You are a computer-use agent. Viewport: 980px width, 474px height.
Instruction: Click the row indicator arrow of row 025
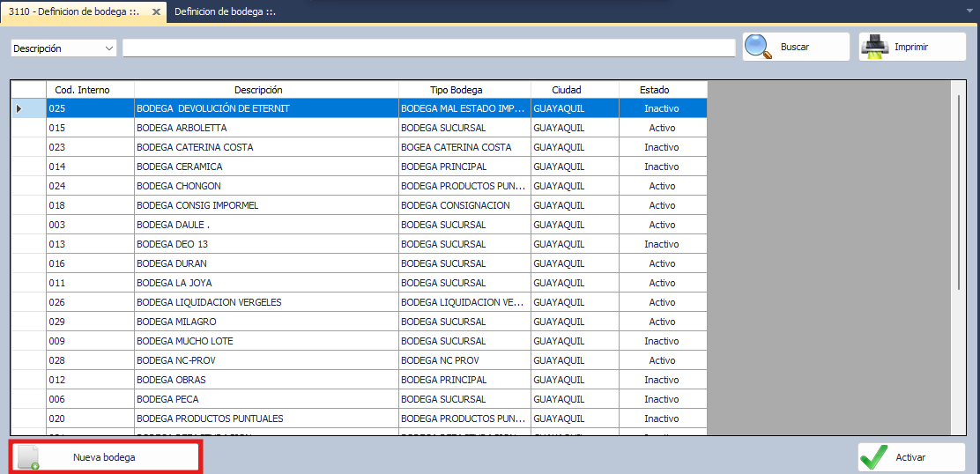point(19,108)
